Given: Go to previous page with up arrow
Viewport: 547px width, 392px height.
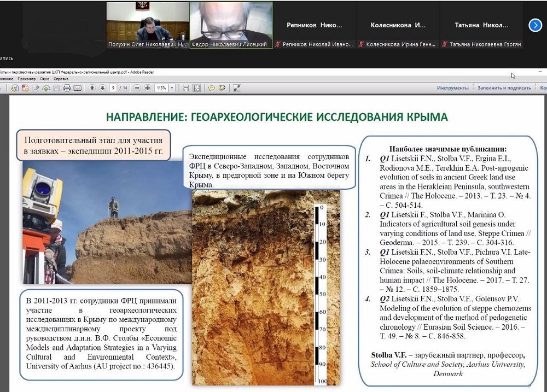Looking at the screenshot, I should [92, 88].
